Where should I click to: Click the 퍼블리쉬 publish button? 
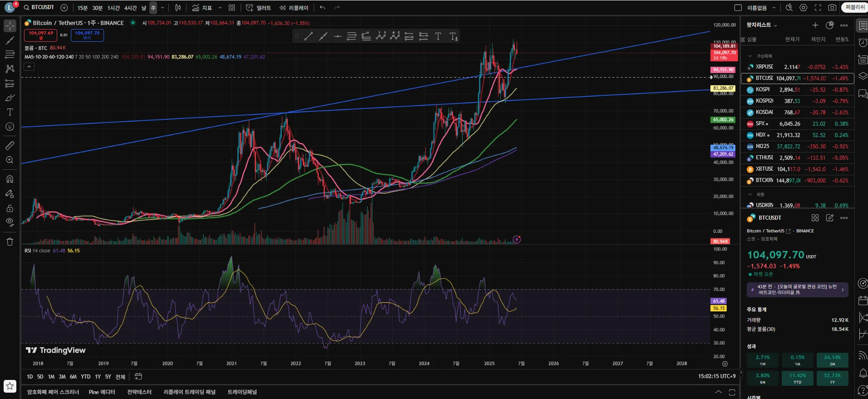[855, 7]
